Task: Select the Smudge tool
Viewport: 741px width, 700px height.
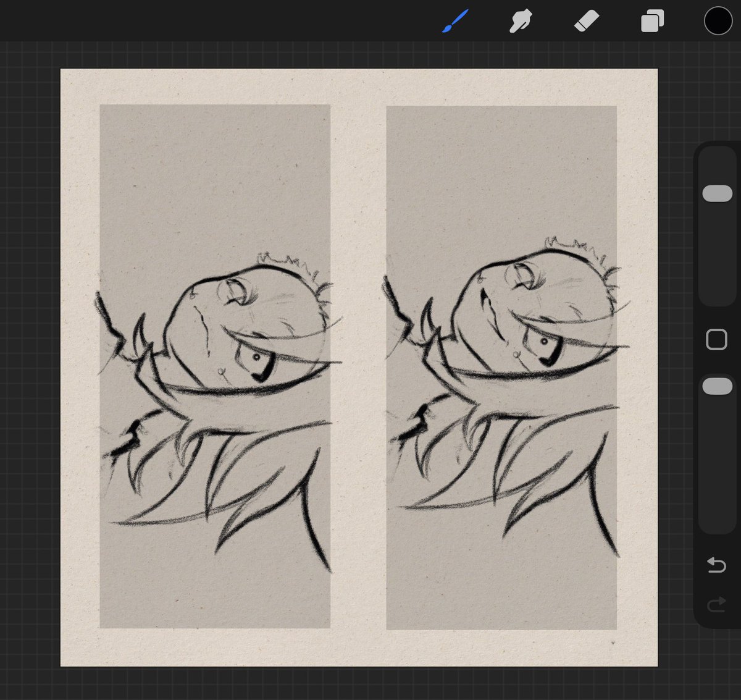Action: click(x=520, y=22)
